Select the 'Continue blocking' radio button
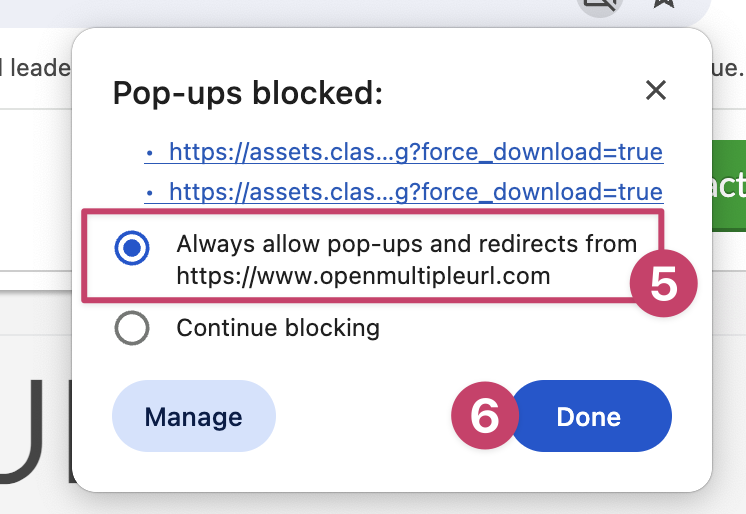 click(x=133, y=327)
